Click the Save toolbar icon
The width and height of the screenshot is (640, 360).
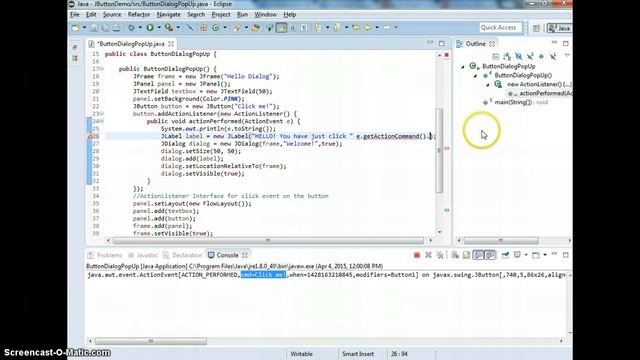coord(94,28)
